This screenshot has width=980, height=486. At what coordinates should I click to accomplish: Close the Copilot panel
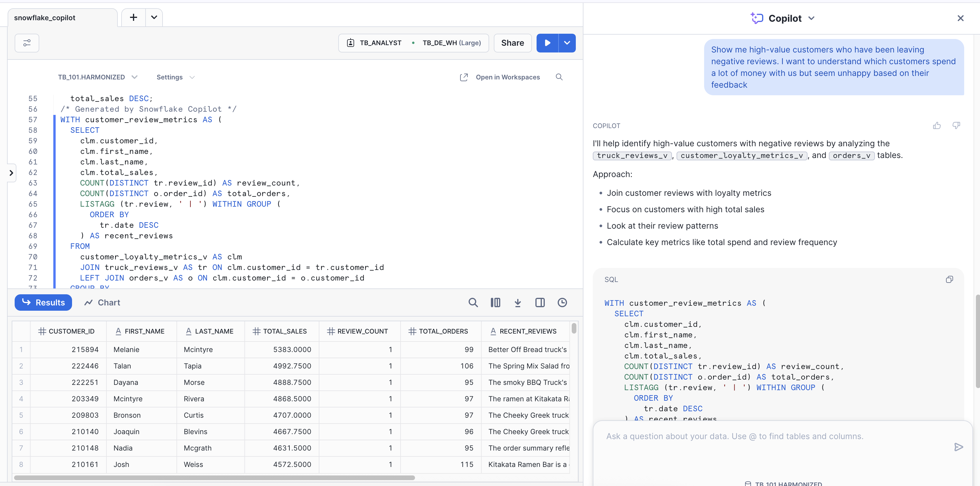pos(960,18)
